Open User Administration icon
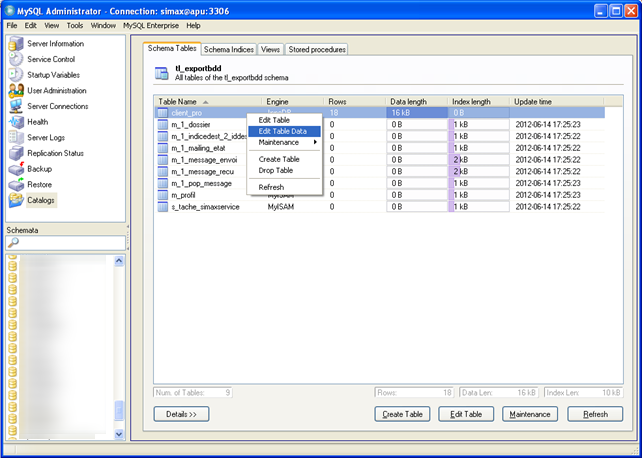The height and width of the screenshot is (458, 642). click(x=16, y=91)
